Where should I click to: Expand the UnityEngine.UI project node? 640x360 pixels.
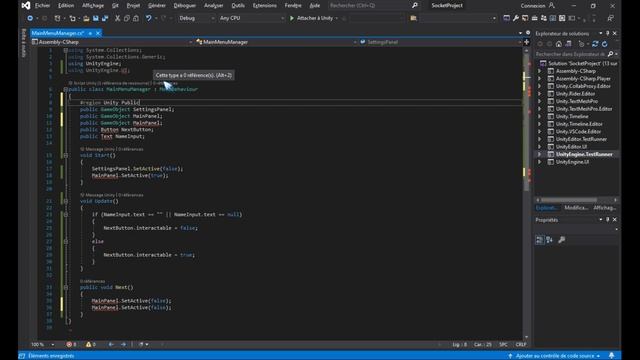coord(540,162)
